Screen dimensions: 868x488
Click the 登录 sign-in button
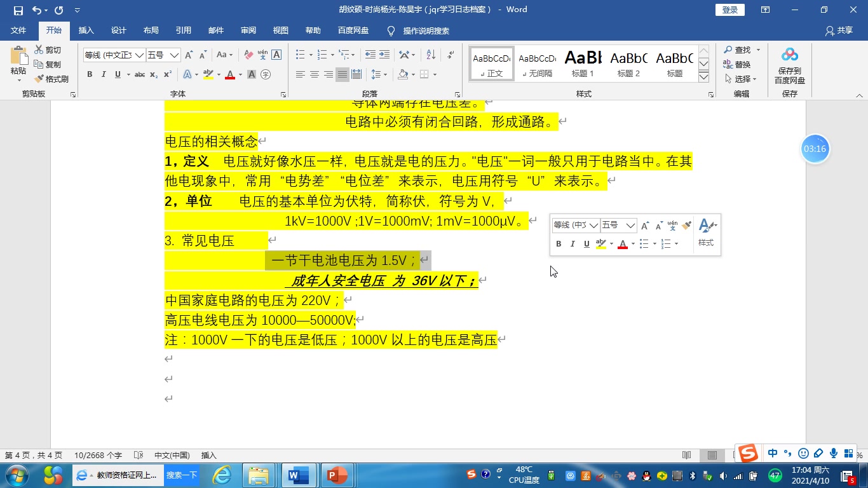coord(730,10)
